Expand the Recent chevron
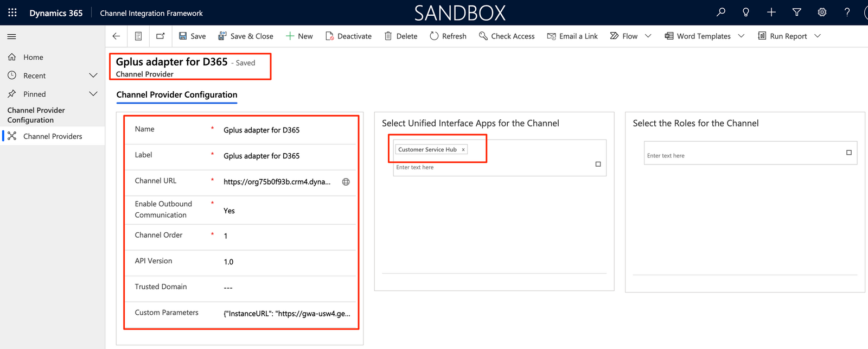Viewport: 868px width, 349px height. click(x=93, y=75)
